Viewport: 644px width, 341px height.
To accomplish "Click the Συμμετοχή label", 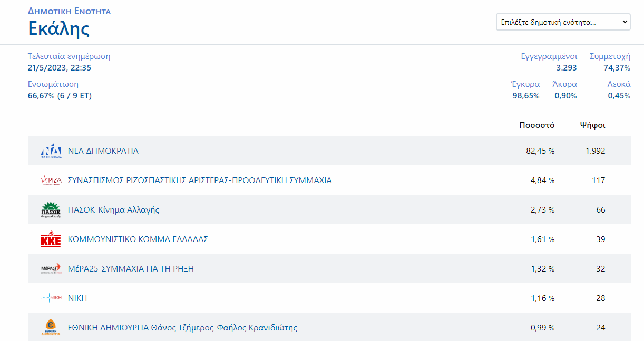I will 610,56.
